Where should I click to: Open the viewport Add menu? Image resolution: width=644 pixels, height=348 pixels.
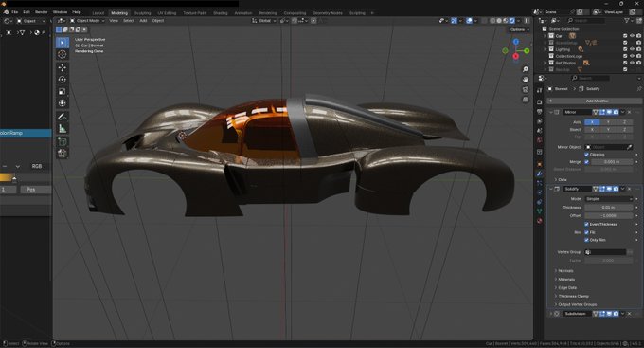pyautogui.click(x=143, y=21)
